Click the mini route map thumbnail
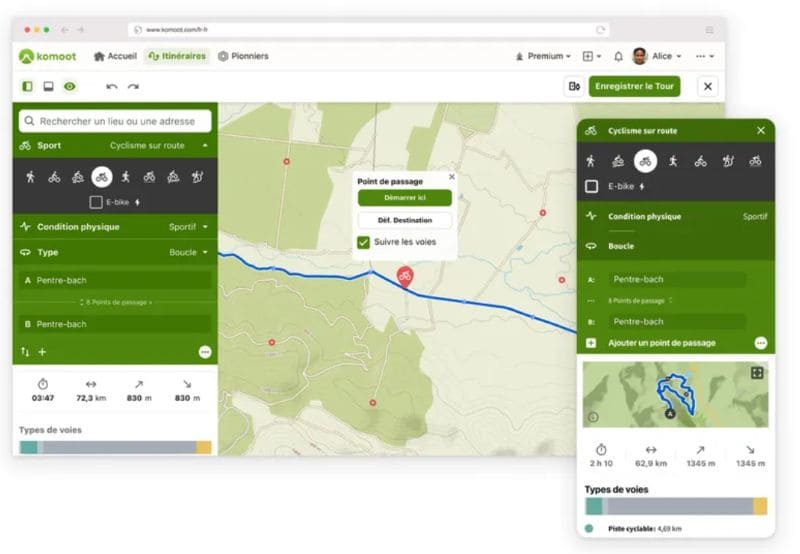Image resolution: width=800 pixels, height=554 pixels. pyautogui.click(x=676, y=394)
